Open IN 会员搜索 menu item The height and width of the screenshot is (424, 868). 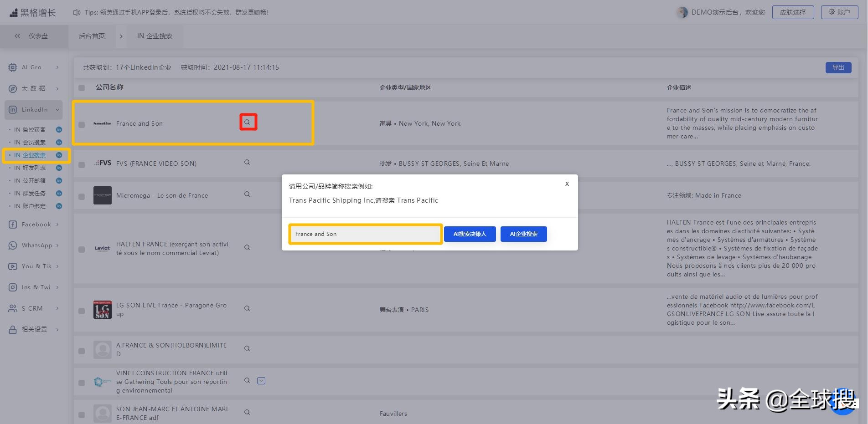coord(30,143)
